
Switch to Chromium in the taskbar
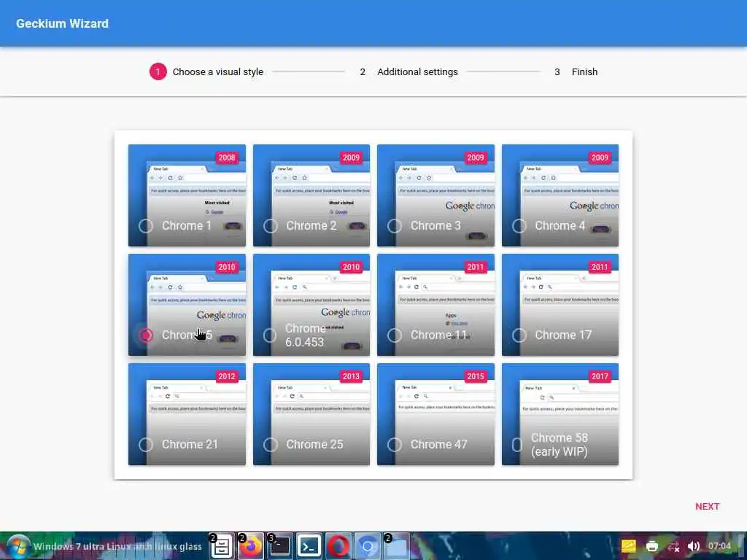368,546
